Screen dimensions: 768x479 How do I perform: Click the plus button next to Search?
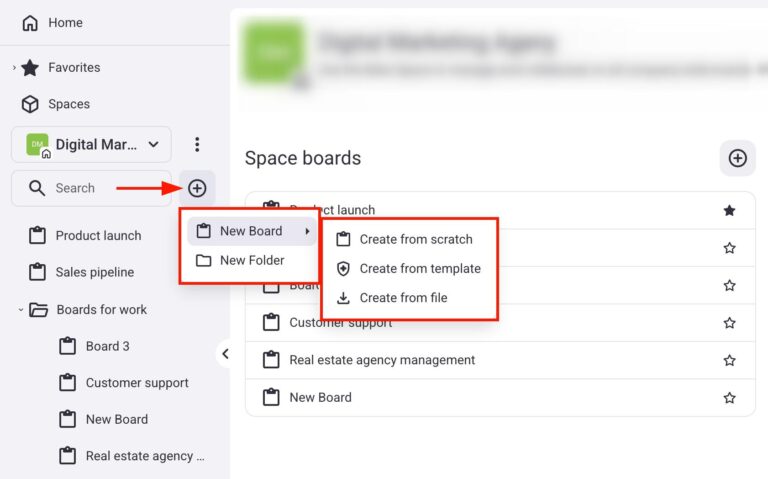[x=197, y=188]
